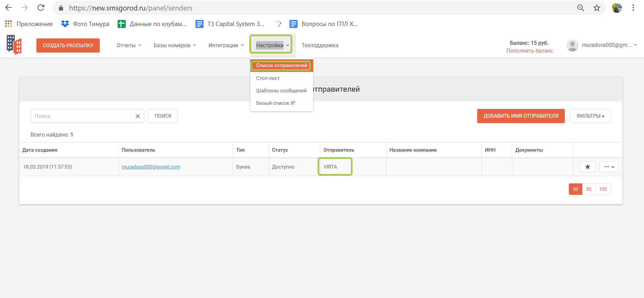
Task: Open row actions three-dots dropdown
Action: pos(609,167)
